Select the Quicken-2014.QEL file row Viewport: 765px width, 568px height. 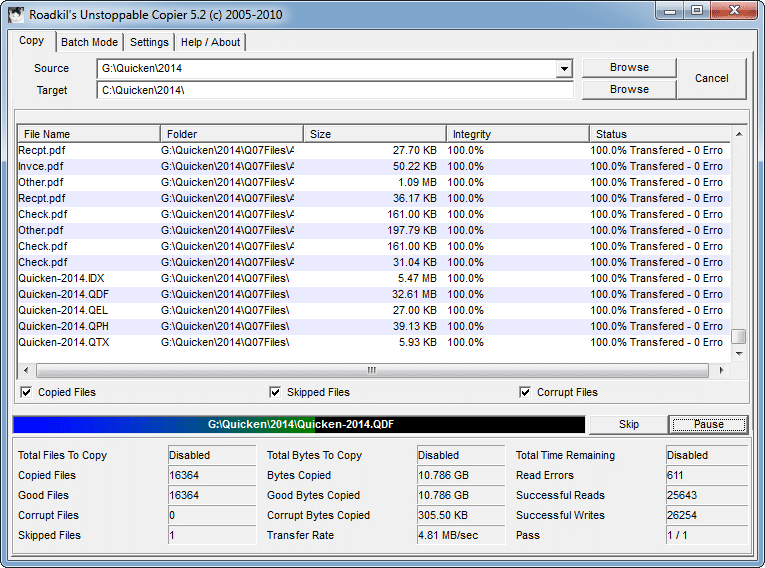point(374,310)
